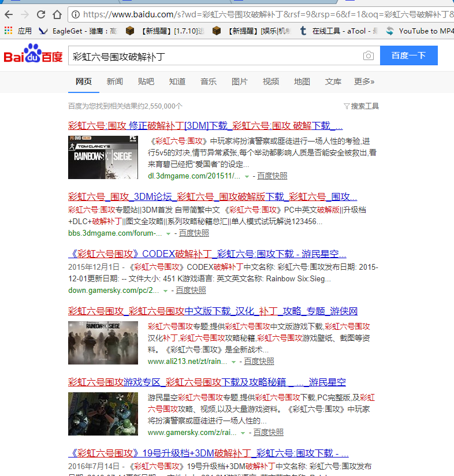Switch to the 文库 tab

(x=333, y=81)
